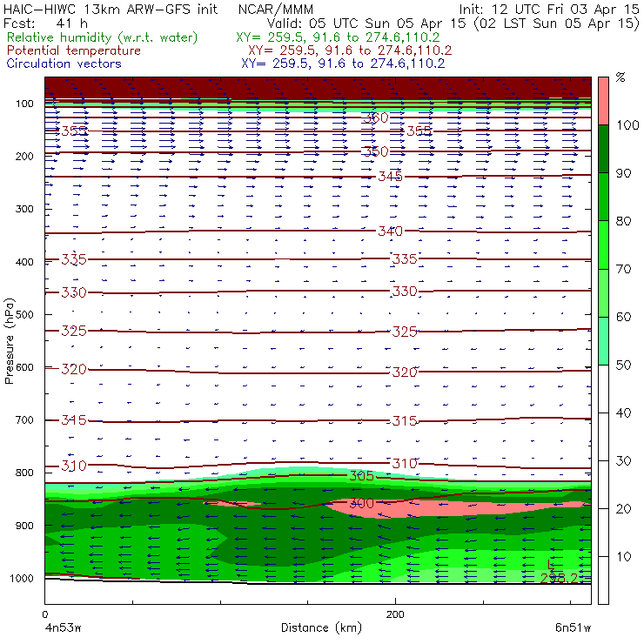Image resolution: width=644 pixels, height=644 pixels.
Task: Click the pressure axis '700' tick label
Action: point(24,420)
